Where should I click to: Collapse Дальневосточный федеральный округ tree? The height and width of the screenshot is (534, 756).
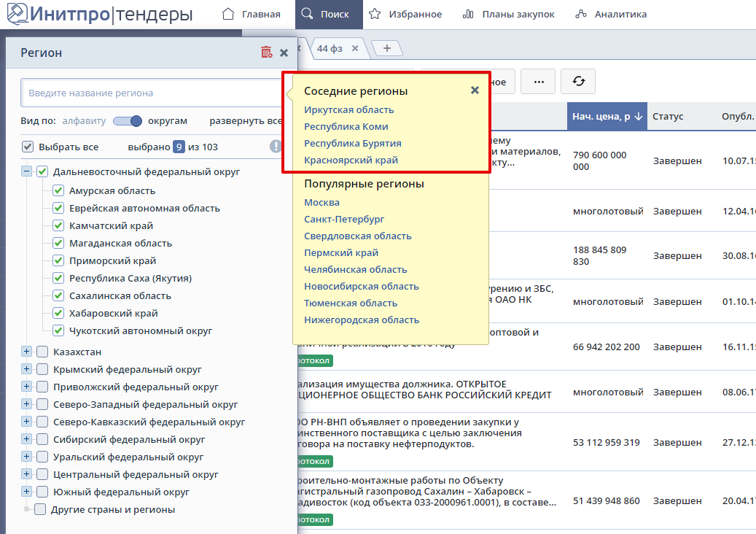pyautogui.click(x=27, y=171)
